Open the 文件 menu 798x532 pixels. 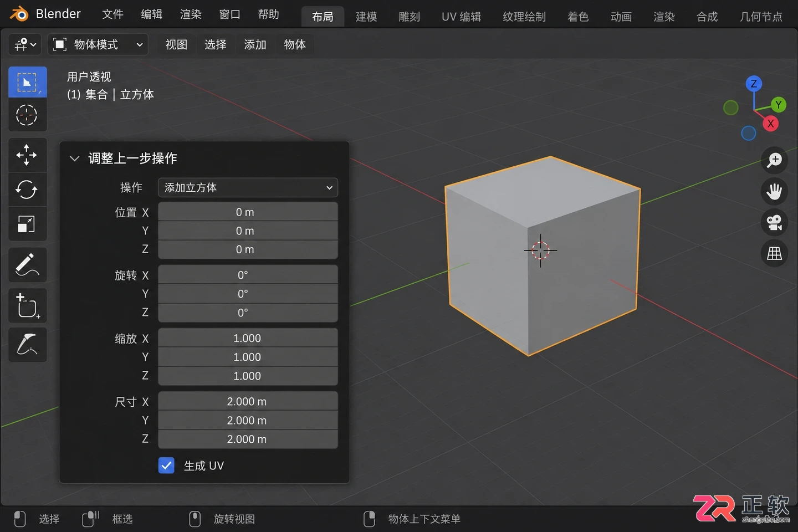(112, 14)
